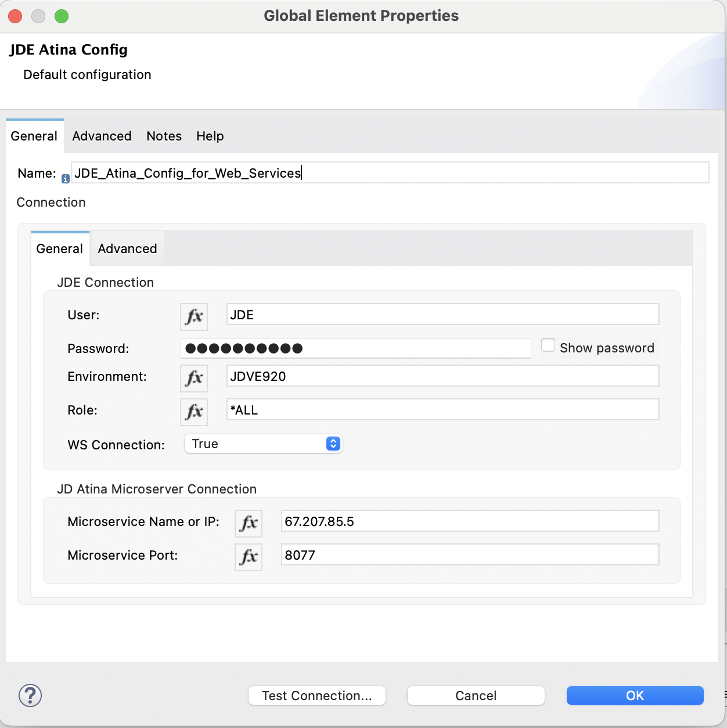Image resolution: width=727 pixels, height=728 pixels.
Task: Open the Notes tab
Action: [164, 136]
